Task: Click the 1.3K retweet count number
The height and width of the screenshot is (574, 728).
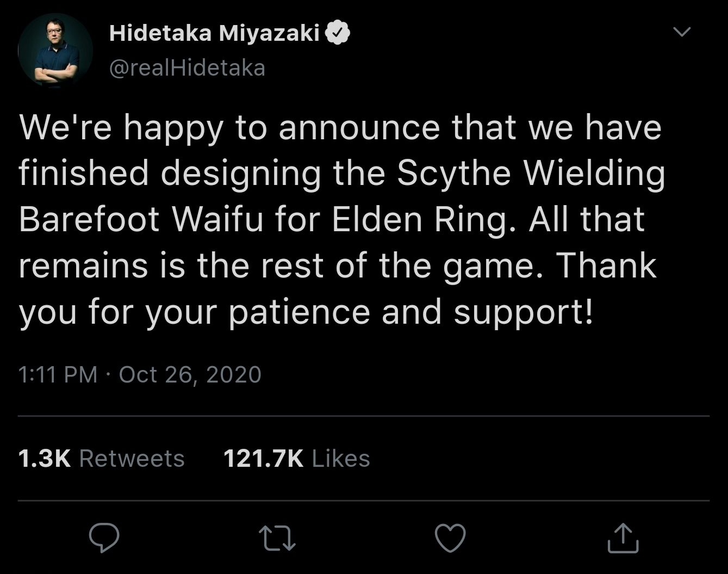Action: point(45,458)
